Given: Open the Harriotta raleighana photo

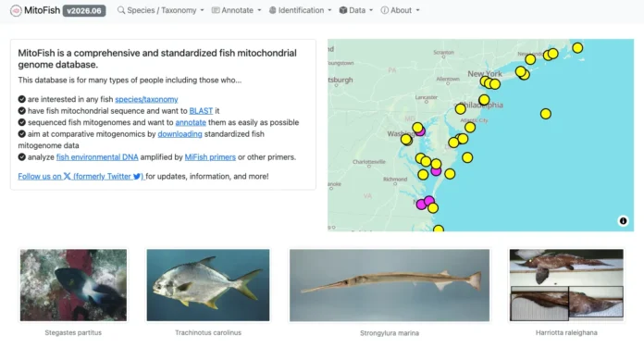Looking at the screenshot, I should coord(566,285).
